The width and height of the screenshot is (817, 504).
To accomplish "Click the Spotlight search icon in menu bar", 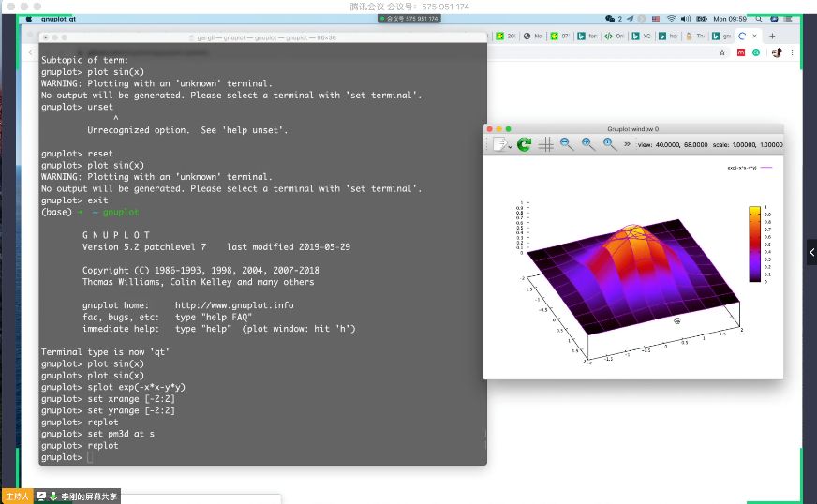I will [x=758, y=18].
